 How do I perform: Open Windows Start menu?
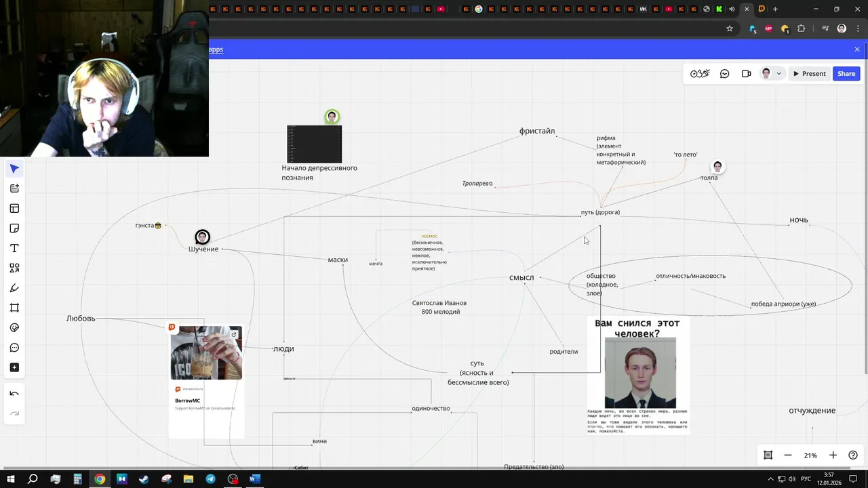coord(10,479)
